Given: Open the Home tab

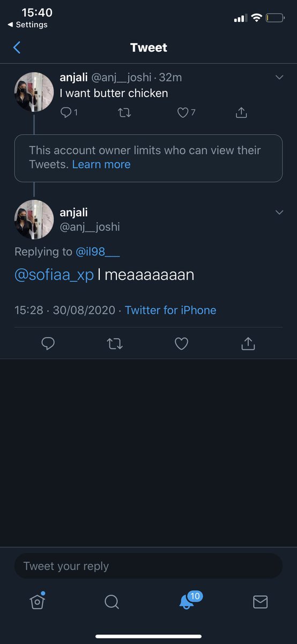Looking at the screenshot, I should (x=37, y=602).
